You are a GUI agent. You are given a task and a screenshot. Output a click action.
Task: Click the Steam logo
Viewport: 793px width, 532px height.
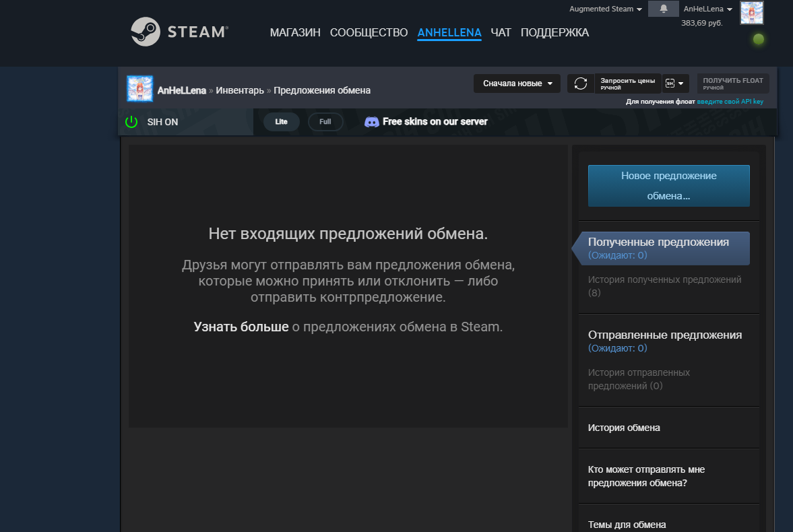coord(179,32)
